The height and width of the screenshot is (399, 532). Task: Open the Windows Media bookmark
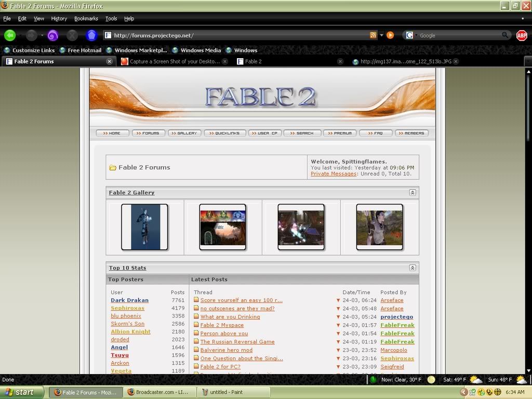point(197,50)
